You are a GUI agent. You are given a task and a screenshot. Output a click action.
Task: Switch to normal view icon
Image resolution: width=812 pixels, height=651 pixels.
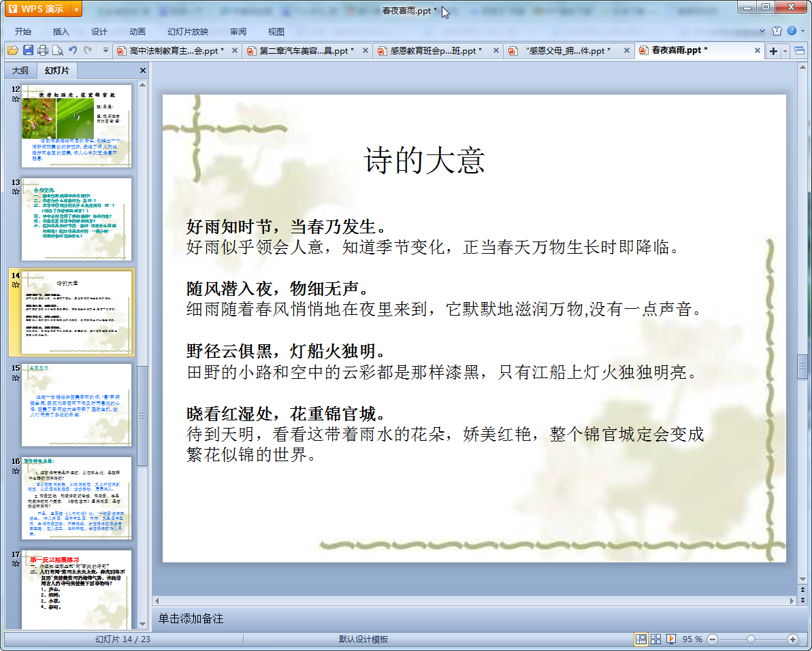coord(640,639)
